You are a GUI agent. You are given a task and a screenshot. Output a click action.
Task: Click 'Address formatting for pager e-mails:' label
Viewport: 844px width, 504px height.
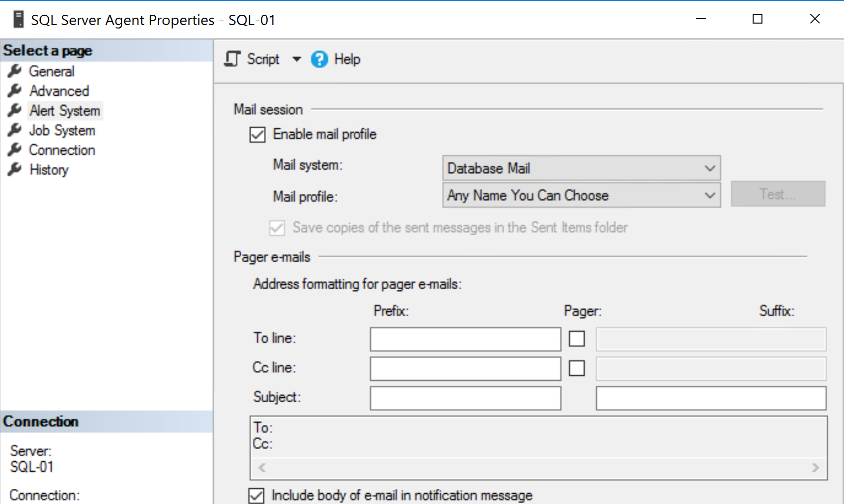pos(357,284)
